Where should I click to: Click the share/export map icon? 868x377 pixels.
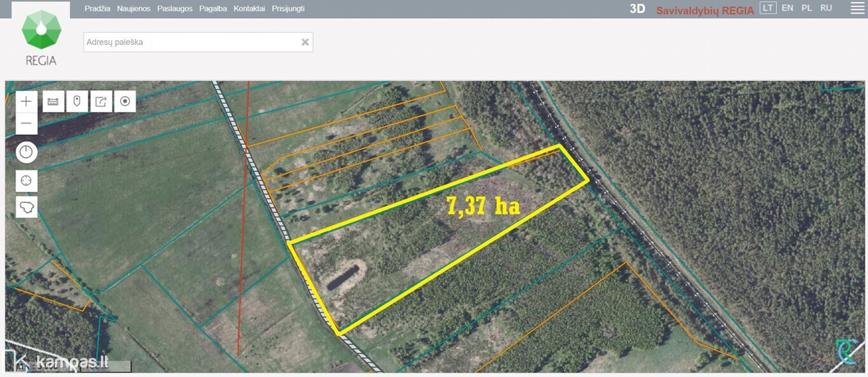pos(101,101)
